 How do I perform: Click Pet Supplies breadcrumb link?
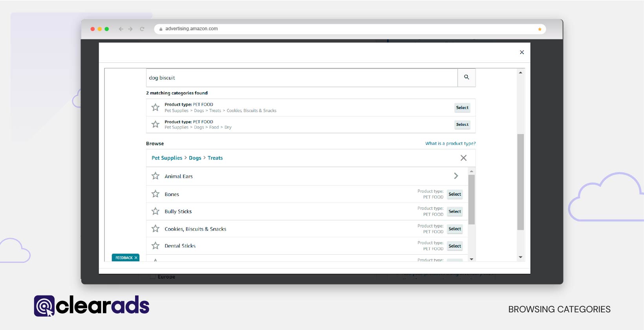pos(167,158)
